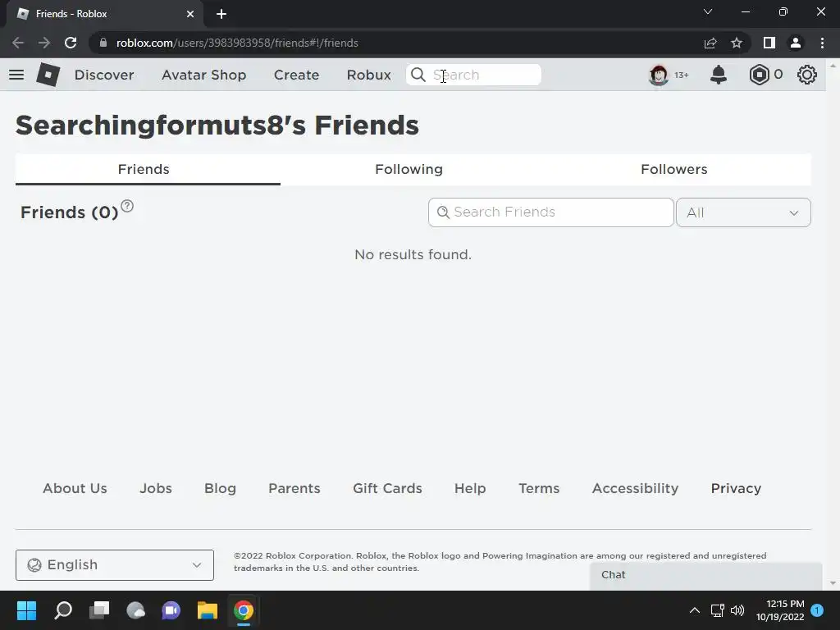Switch to the Following tab
Image resolution: width=840 pixels, height=630 pixels.
(x=409, y=169)
